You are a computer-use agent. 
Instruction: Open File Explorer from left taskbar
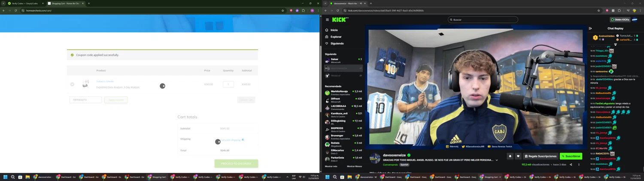(27, 177)
